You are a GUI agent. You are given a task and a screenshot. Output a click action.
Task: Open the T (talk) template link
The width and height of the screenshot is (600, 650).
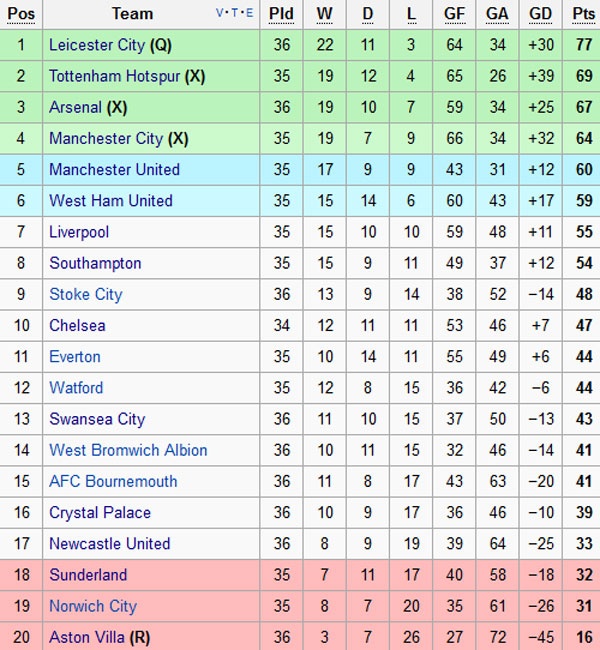(x=234, y=13)
